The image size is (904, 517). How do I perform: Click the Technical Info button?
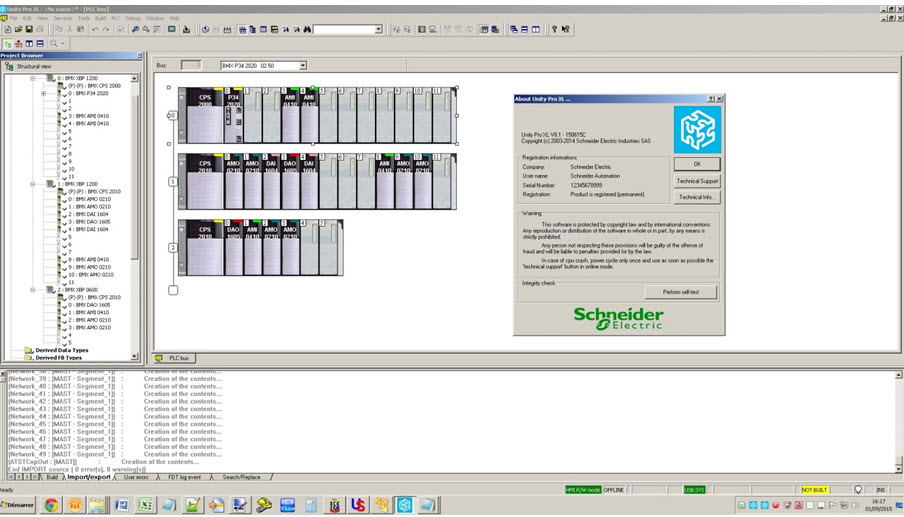tap(697, 197)
